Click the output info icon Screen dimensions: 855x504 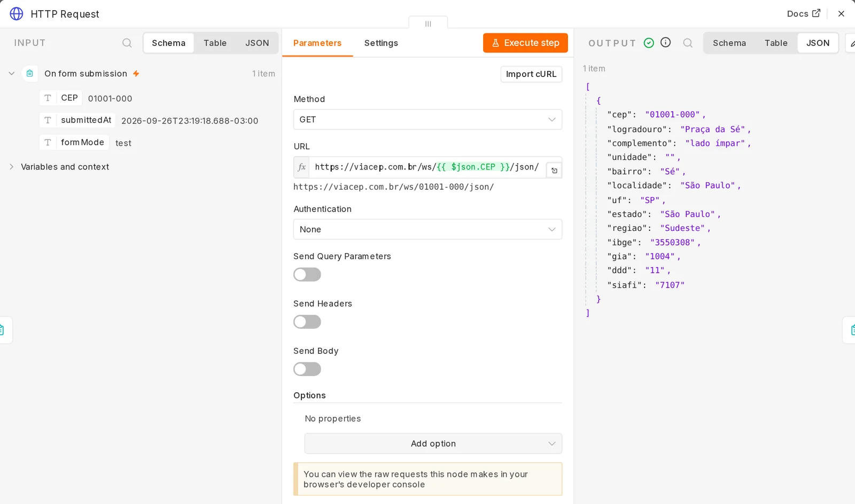(x=665, y=42)
